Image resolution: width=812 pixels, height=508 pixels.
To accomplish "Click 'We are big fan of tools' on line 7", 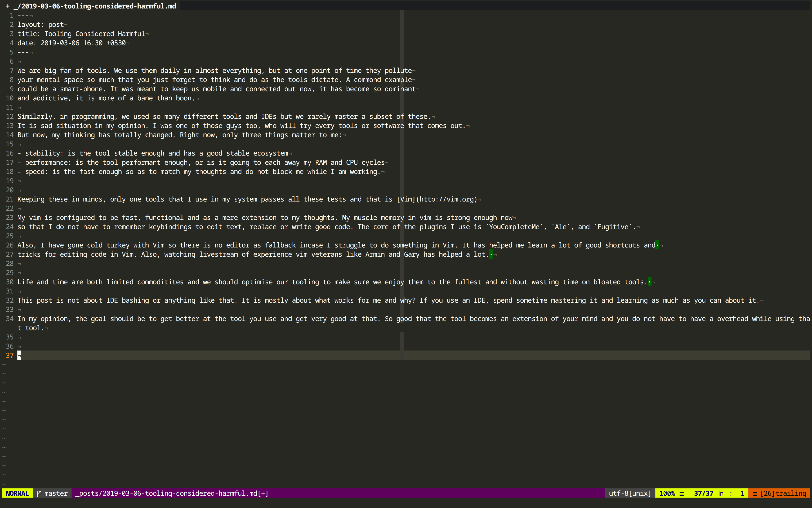I will tap(62, 71).
